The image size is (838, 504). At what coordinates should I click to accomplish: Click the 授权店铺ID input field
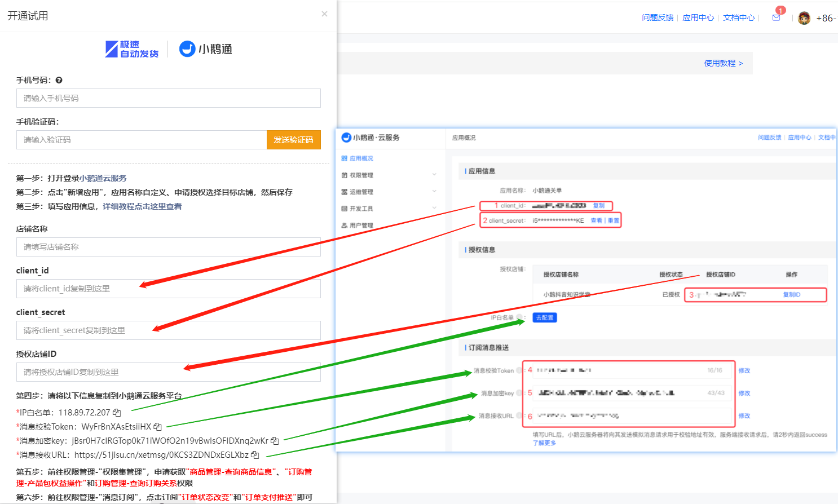click(168, 372)
